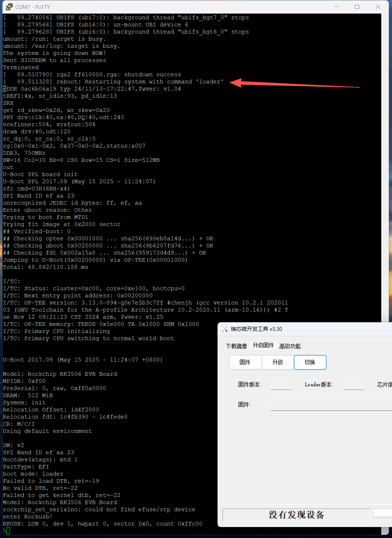Open the 高级功能 tab
Image resolution: width=392 pixels, height=538 pixels.
point(290,346)
